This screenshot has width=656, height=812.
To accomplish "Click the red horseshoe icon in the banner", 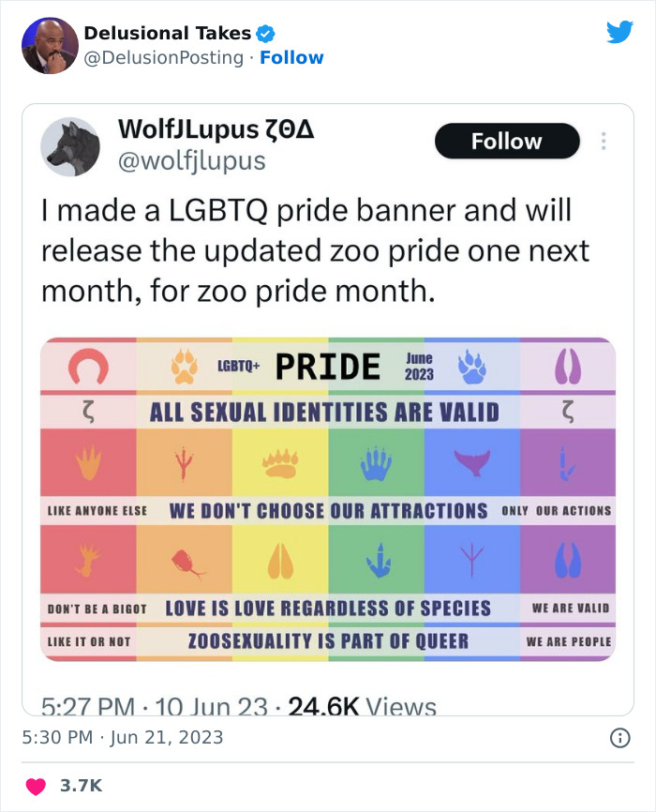I will coord(86,366).
